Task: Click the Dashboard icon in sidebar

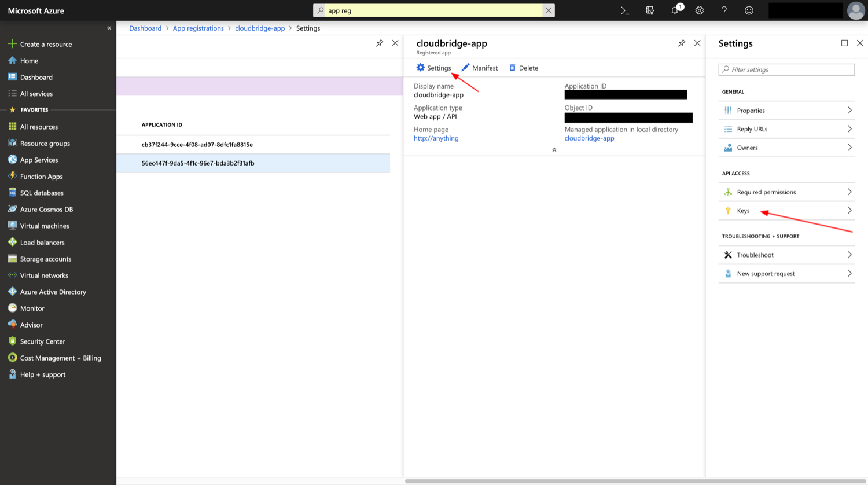Action: [12, 76]
